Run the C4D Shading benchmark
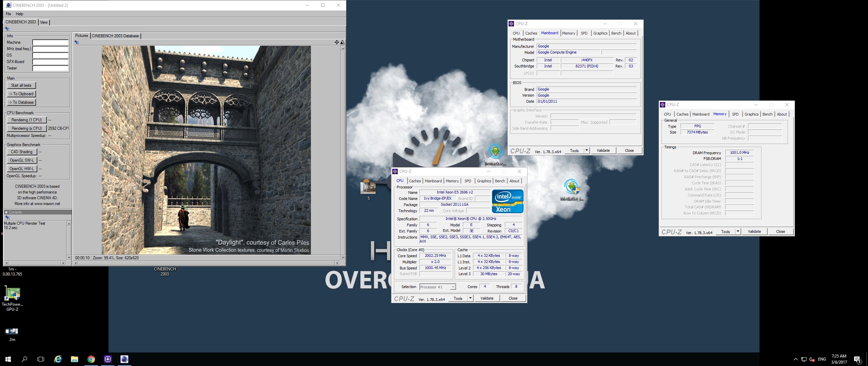The image size is (868, 366). pyautogui.click(x=21, y=152)
